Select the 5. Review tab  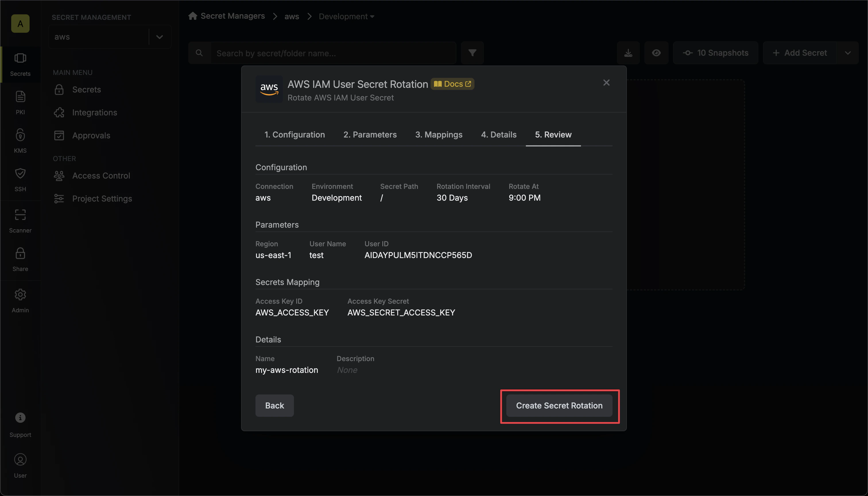(x=553, y=135)
